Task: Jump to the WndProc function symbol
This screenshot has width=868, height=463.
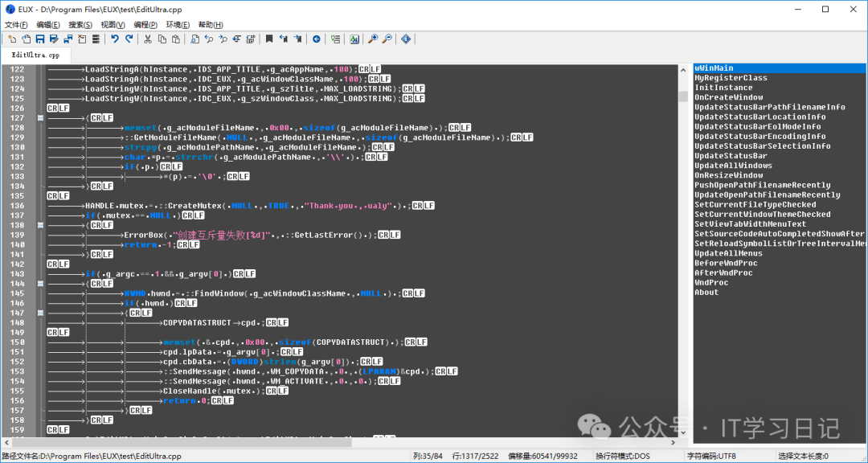Action: [711, 282]
